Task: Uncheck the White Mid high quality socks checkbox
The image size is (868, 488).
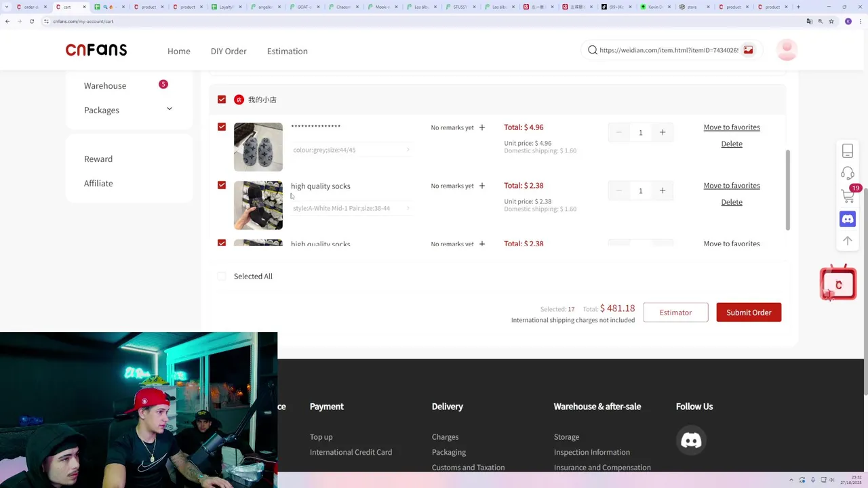Action: 222,185
